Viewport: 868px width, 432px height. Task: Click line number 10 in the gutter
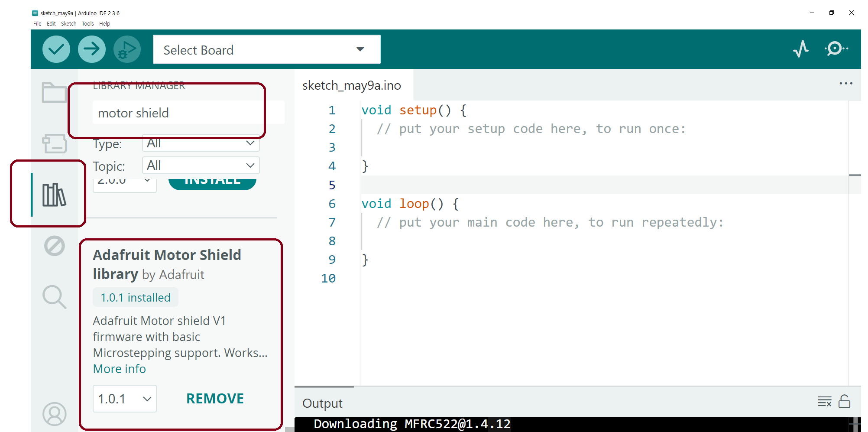point(328,278)
